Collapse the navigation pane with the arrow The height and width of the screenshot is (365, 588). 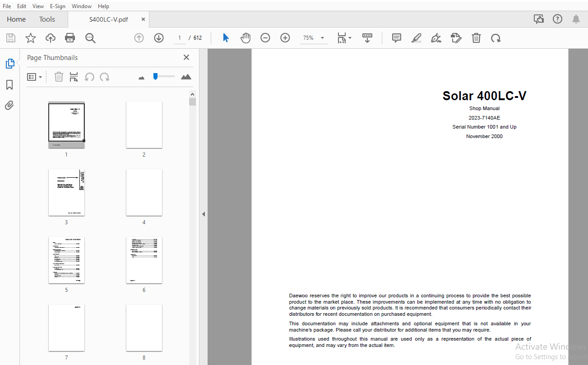(x=204, y=214)
